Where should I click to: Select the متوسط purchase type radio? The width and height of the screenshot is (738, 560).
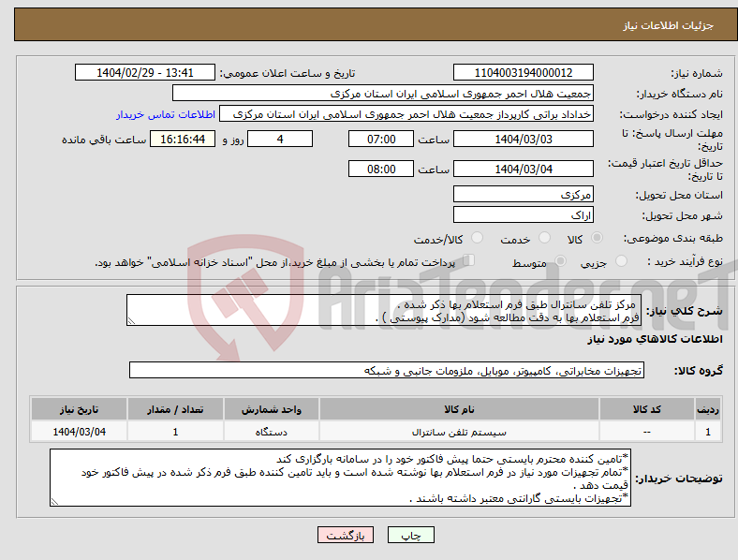click(x=560, y=261)
